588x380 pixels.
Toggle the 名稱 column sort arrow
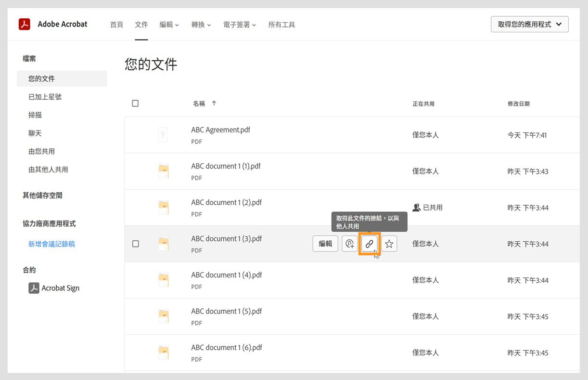pyautogui.click(x=214, y=103)
